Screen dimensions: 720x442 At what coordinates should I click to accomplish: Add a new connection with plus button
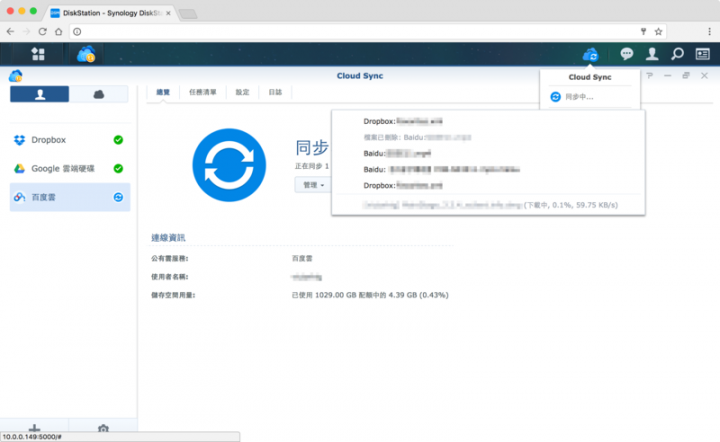pyautogui.click(x=34, y=429)
